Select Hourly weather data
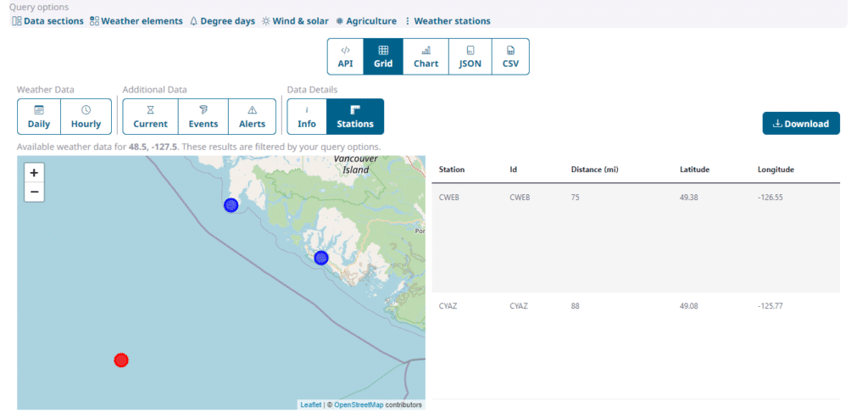 point(86,117)
